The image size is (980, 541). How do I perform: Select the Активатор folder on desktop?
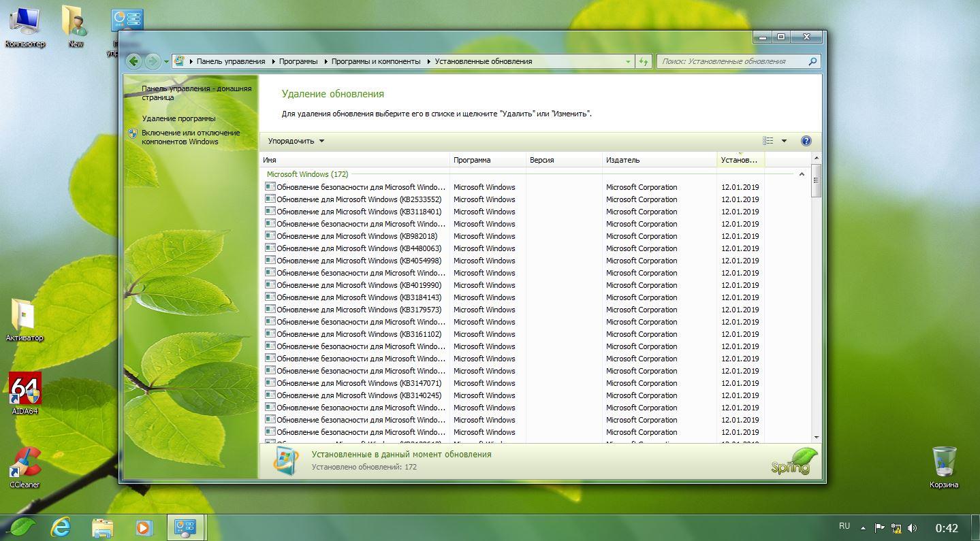25,320
